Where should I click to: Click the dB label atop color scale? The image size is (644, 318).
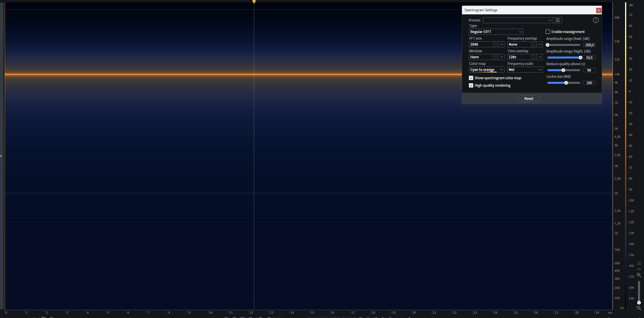click(x=631, y=5)
